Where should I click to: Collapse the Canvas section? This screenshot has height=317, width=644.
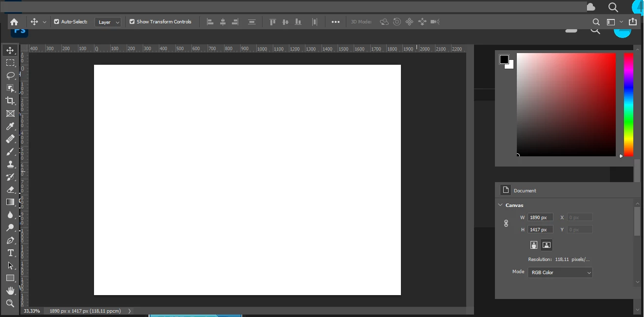point(500,205)
